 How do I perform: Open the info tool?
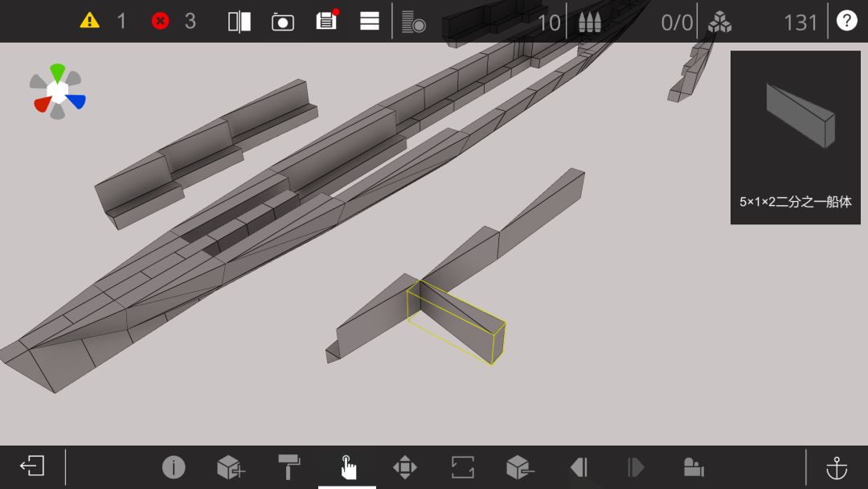174,466
